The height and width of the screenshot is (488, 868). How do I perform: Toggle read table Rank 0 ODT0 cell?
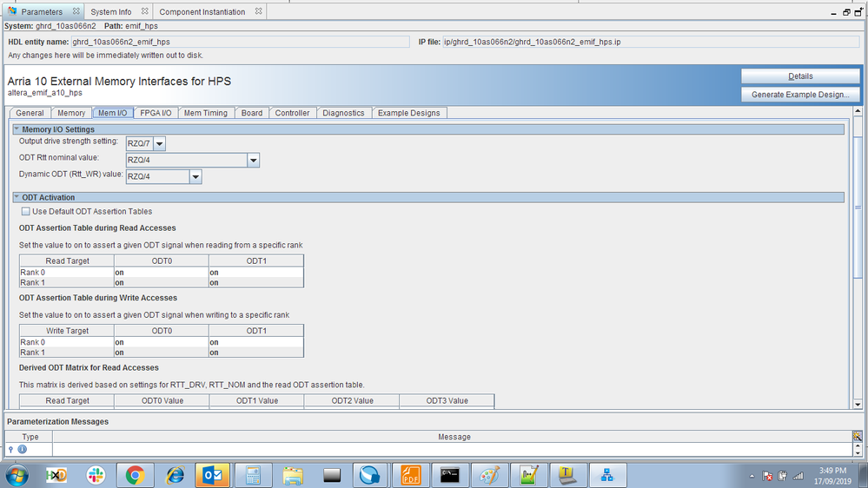pos(162,272)
